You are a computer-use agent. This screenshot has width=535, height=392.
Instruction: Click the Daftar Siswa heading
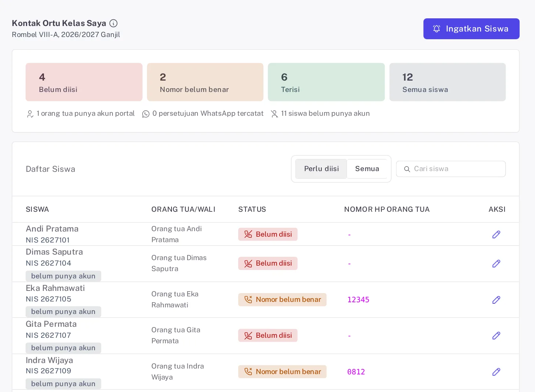click(51, 169)
